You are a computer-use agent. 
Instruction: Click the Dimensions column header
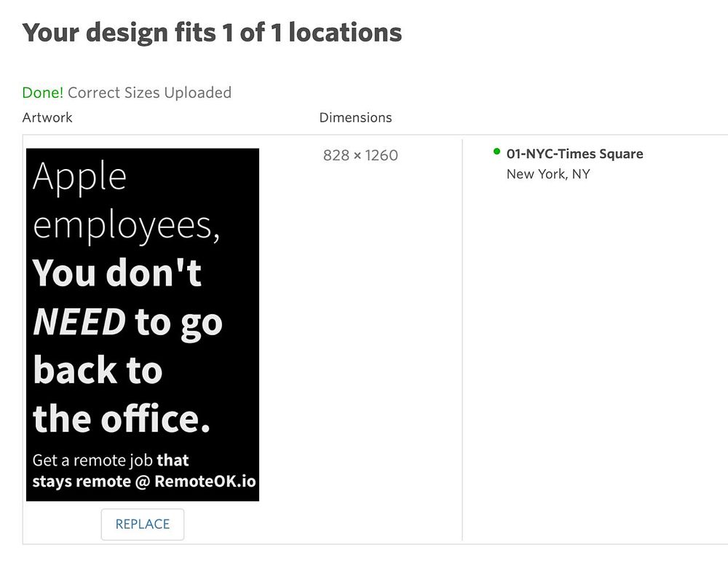click(x=356, y=117)
